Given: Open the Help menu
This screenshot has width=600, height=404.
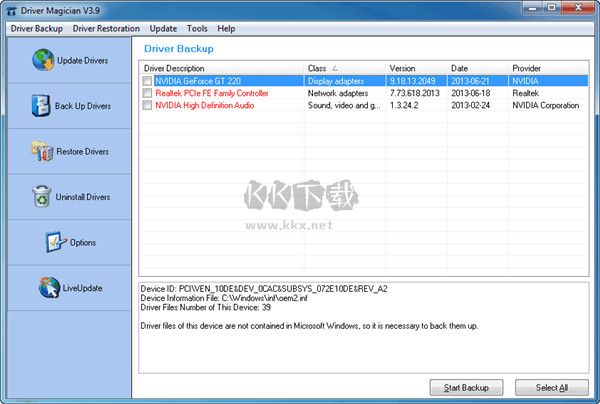Looking at the screenshot, I should click(226, 29).
